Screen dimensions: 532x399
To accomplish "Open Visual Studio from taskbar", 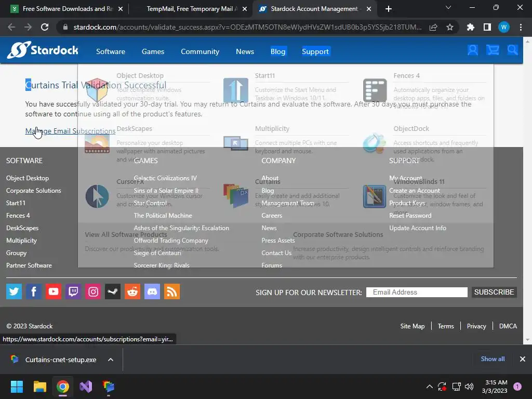I will (x=86, y=387).
